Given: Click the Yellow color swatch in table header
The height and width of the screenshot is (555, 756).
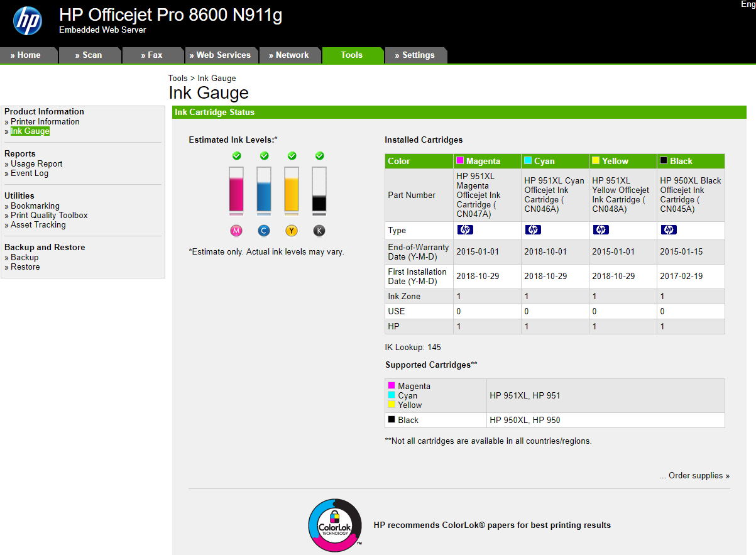Looking at the screenshot, I should [596, 161].
